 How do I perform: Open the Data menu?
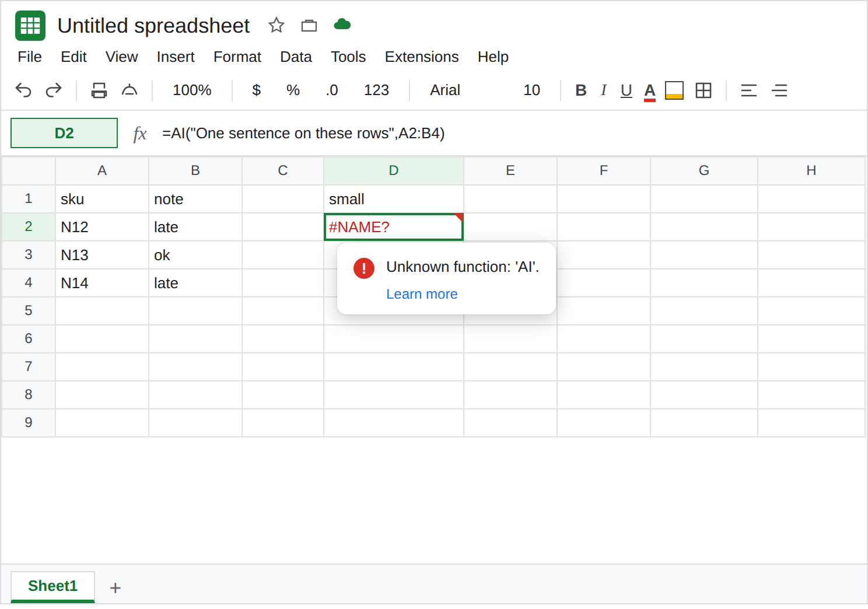pyautogui.click(x=296, y=57)
